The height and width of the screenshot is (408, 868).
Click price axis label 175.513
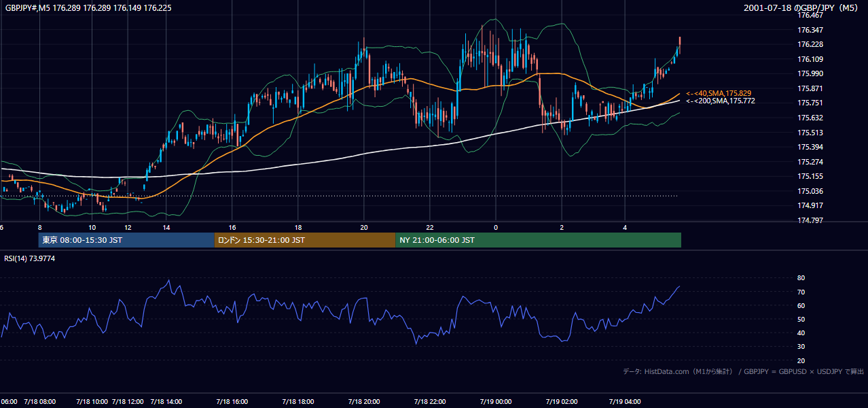pyautogui.click(x=810, y=133)
